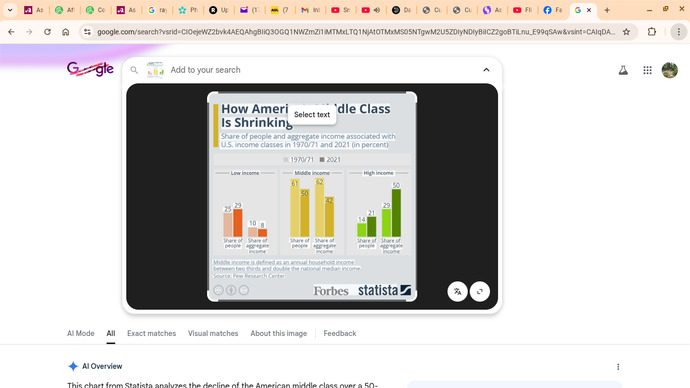Click the small chart thumbnail in search box
The image size is (690, 388).
coord(155,70)
